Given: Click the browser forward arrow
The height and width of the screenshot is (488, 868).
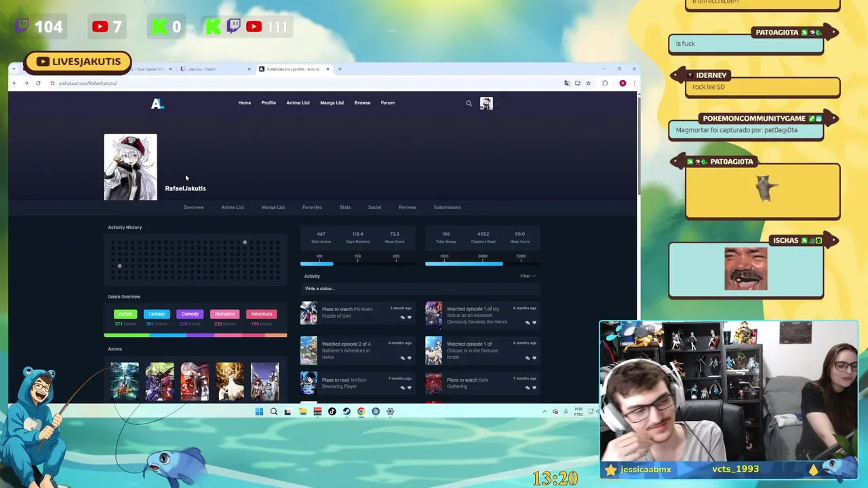Looking at the screenshot, I should [26, 83].
